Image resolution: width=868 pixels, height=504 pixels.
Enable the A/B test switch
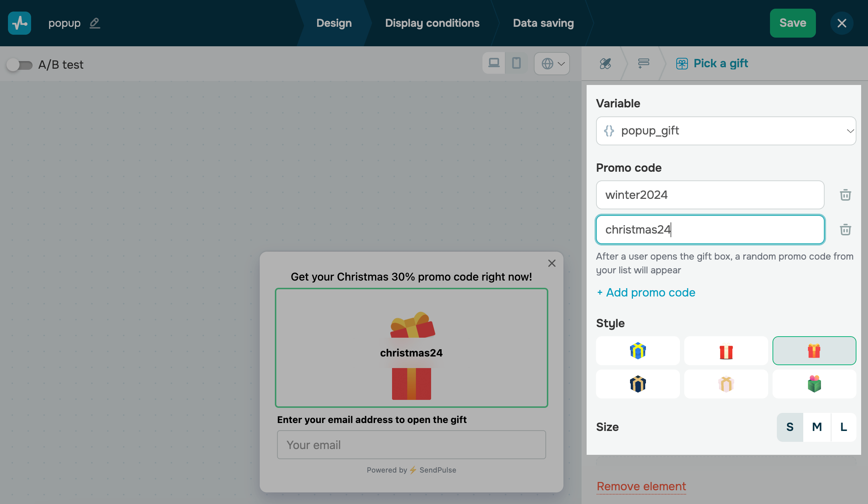pyautogui.click(x=20, y=65)
